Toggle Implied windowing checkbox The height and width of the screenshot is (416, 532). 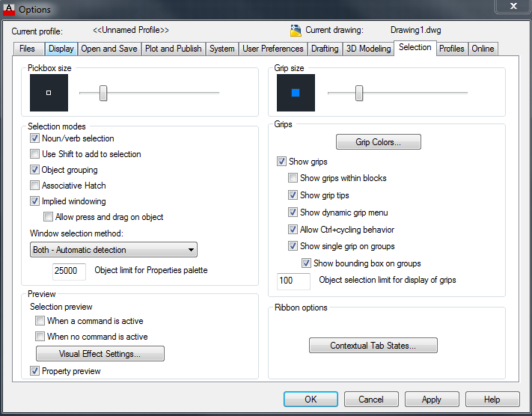coord(34,201)
